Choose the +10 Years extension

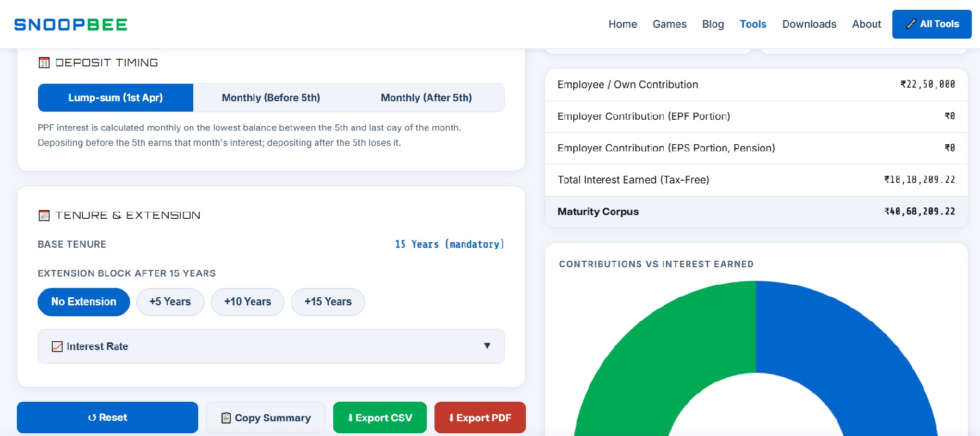248,302
